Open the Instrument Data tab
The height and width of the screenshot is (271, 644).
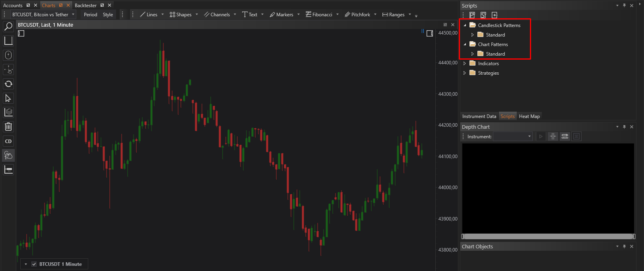coord(479,116)
